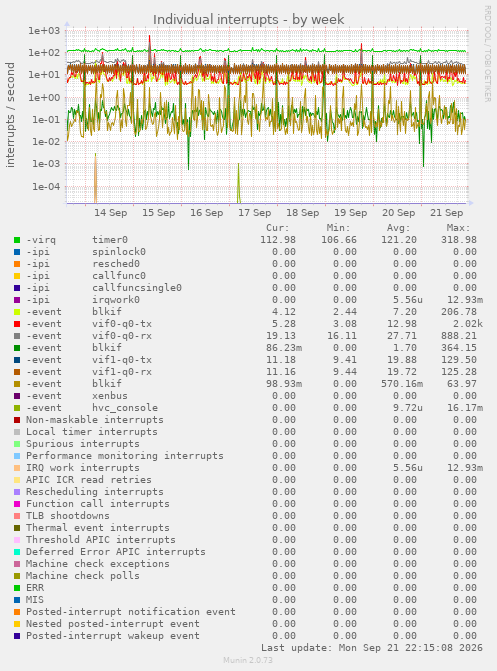
Task: Click the Avg column header
Action: pyautogui.click(x=399, y=228)
